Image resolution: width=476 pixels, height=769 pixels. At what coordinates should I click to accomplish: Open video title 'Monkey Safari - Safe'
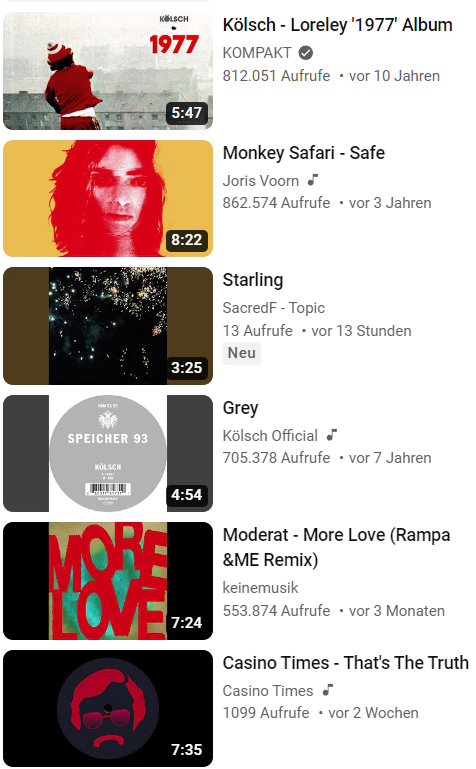(x=304, y=153)
